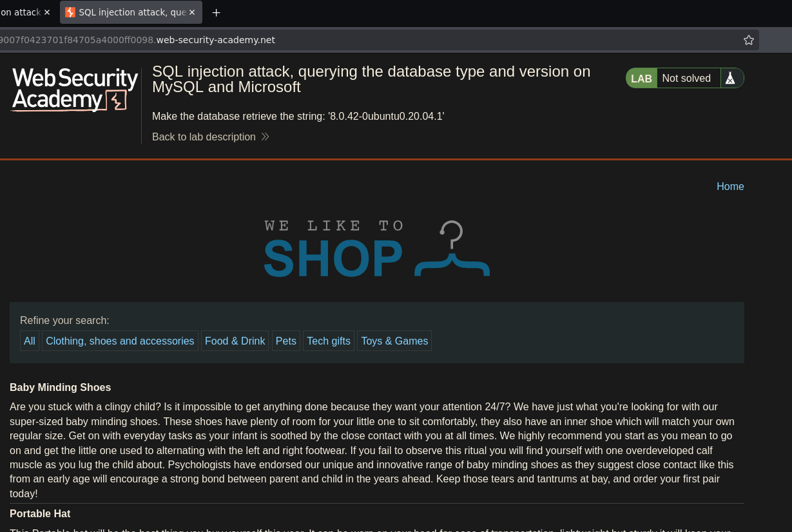Open a new browser tab
The height and width of the screenshot is (532, 792).
216,12
